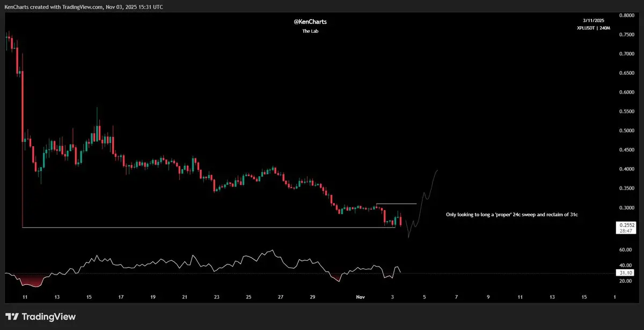The image size is (644, 330).
Task: Click 'The Lab' subtitle text
Action: pos(310,31)
